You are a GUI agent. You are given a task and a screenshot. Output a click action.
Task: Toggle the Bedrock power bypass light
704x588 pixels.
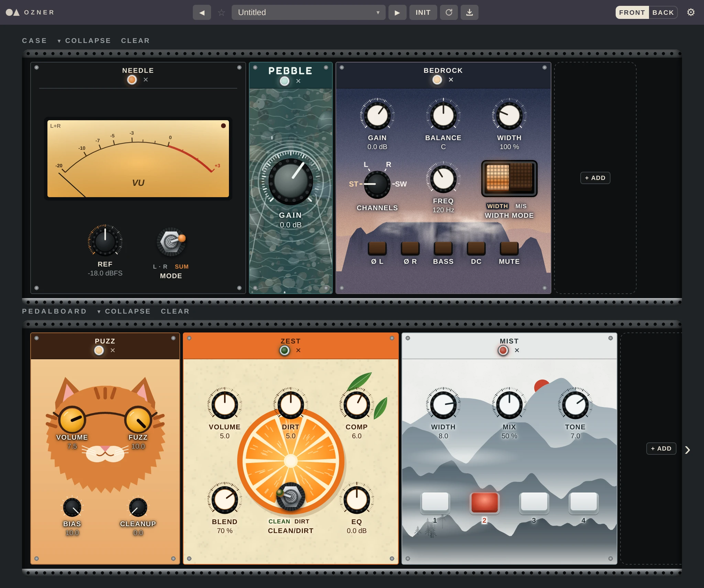pyautogui.click(x=437, y=80)
